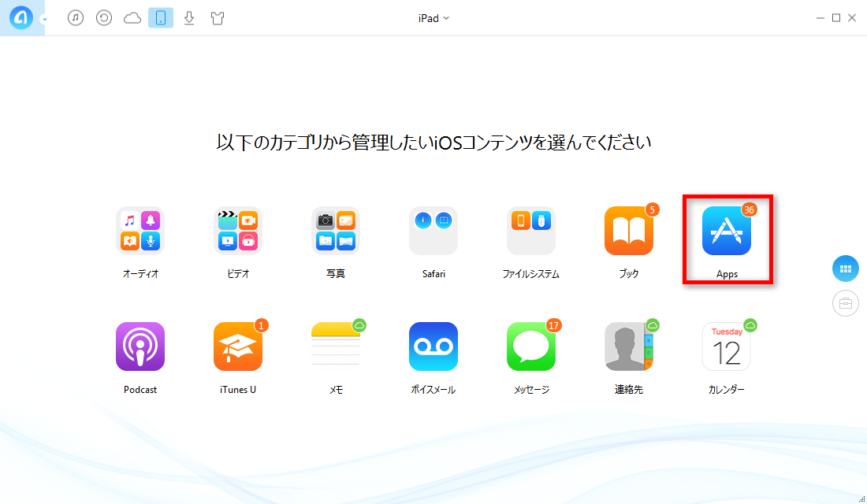Image resolution: width=867 pixels, height=504 pixels.
Task: Open the Messages category (メッセージ)
Action: coord(530,346)
